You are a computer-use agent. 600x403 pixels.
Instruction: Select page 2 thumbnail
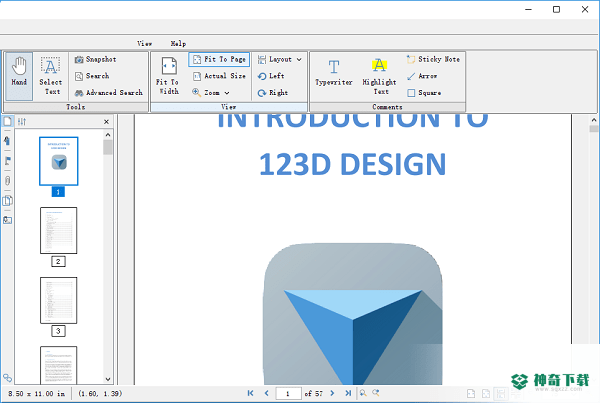point(59,230)
